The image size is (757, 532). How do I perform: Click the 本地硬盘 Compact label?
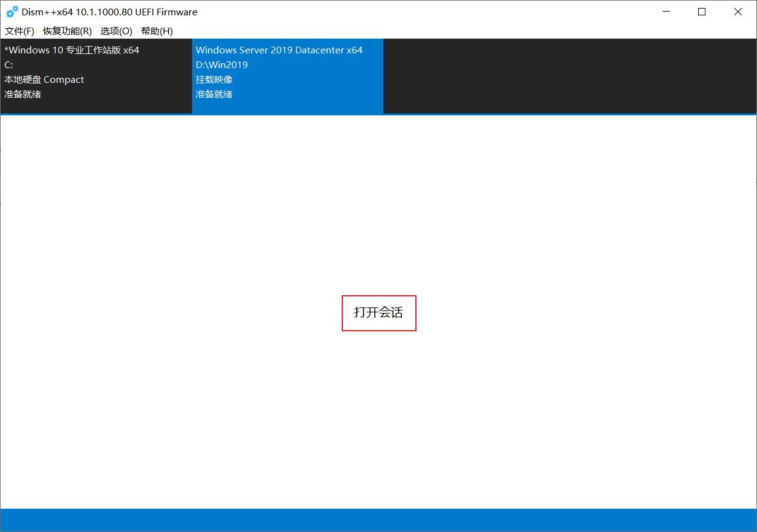pyautogui.click(x=44, y=79)
